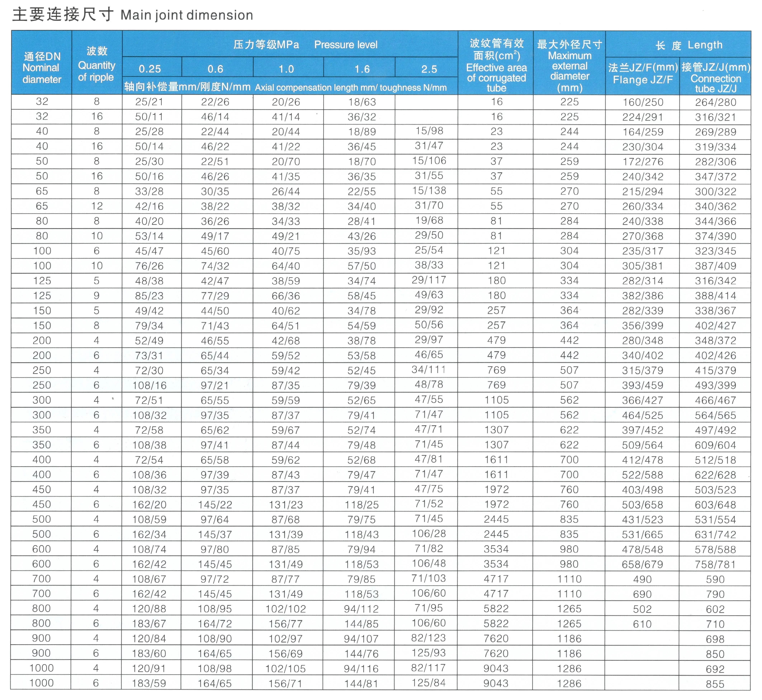Image resolution: width=762 pixels, height=700 pixels.
Task: Select the 493/399 connection tube cell
Action: point(715,385)
